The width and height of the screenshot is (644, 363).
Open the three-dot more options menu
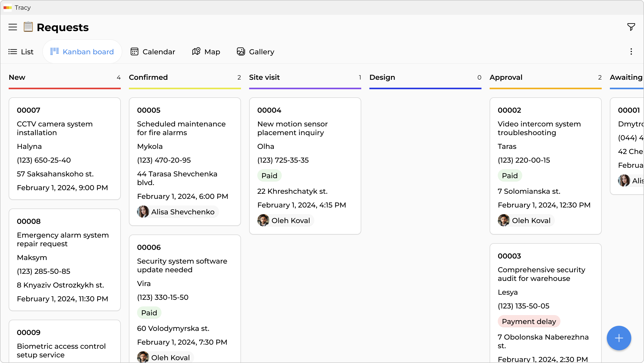631,52
